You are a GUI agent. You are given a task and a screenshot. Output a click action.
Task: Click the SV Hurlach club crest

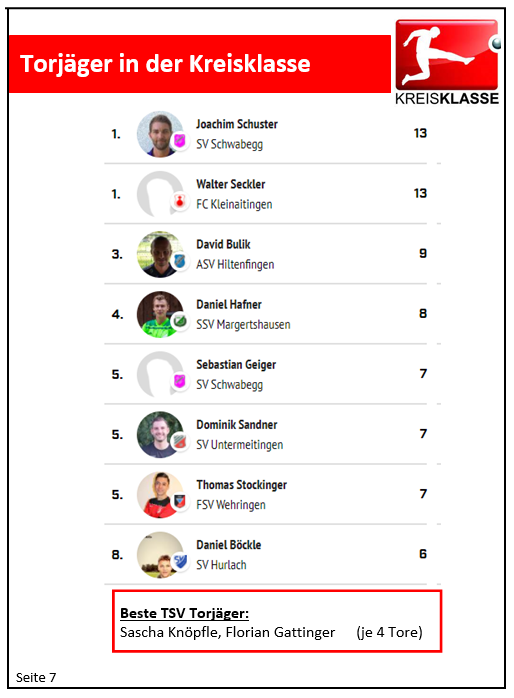[x=179, y=562]
